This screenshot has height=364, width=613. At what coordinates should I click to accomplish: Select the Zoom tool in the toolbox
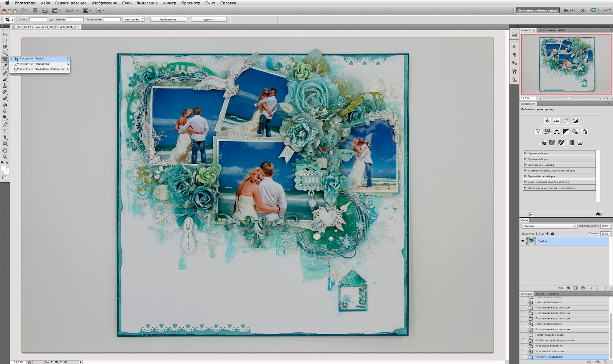pos(5,157)
